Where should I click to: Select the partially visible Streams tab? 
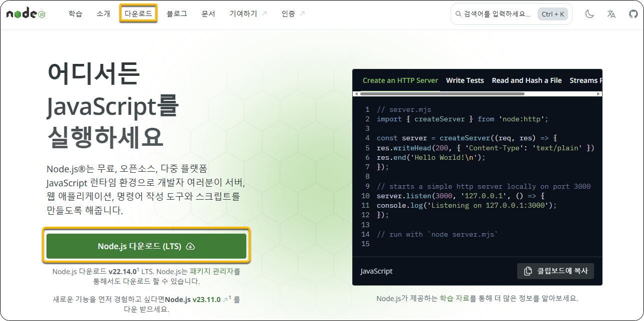[586, 80]
